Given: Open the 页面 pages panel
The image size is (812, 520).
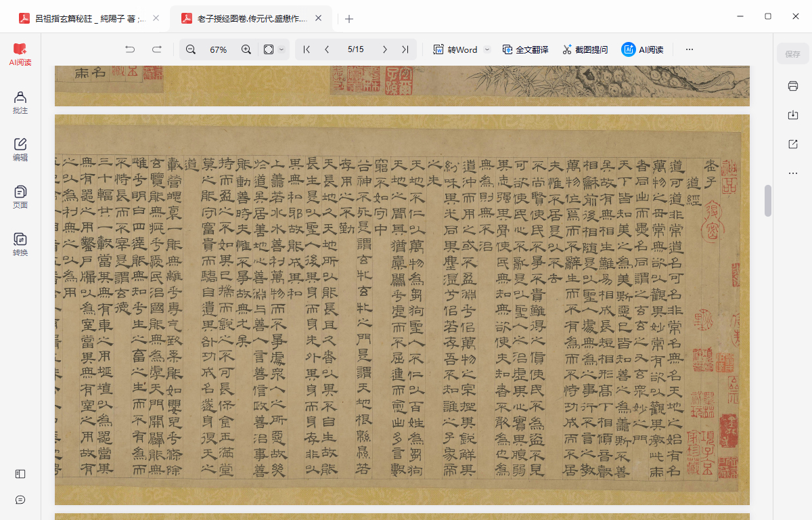Looking at the screenshot, I should 20,197.
